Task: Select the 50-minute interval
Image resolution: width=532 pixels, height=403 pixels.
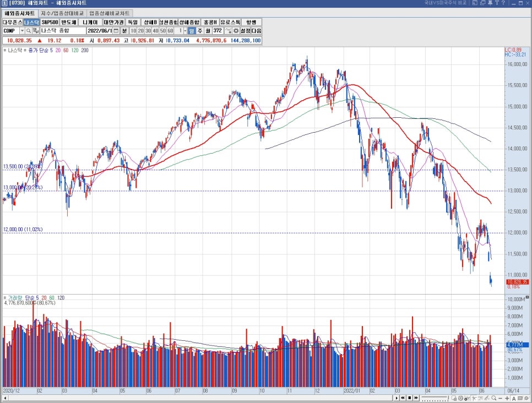Action: coord(163,31)
